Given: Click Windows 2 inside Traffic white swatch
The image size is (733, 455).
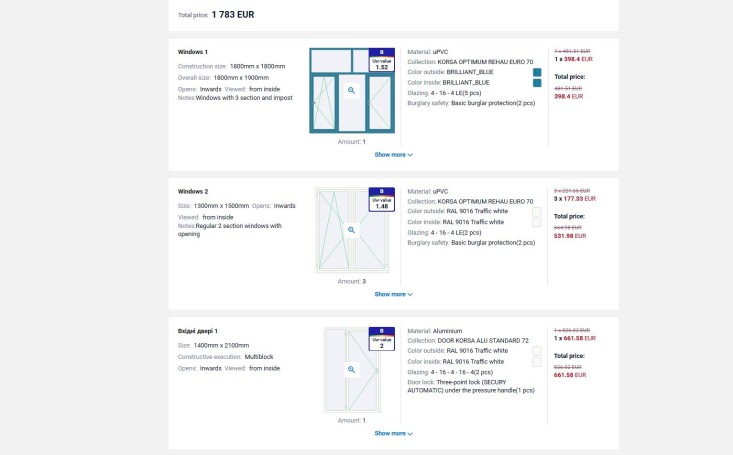Looking at the screenshot, I should [537, 223].
